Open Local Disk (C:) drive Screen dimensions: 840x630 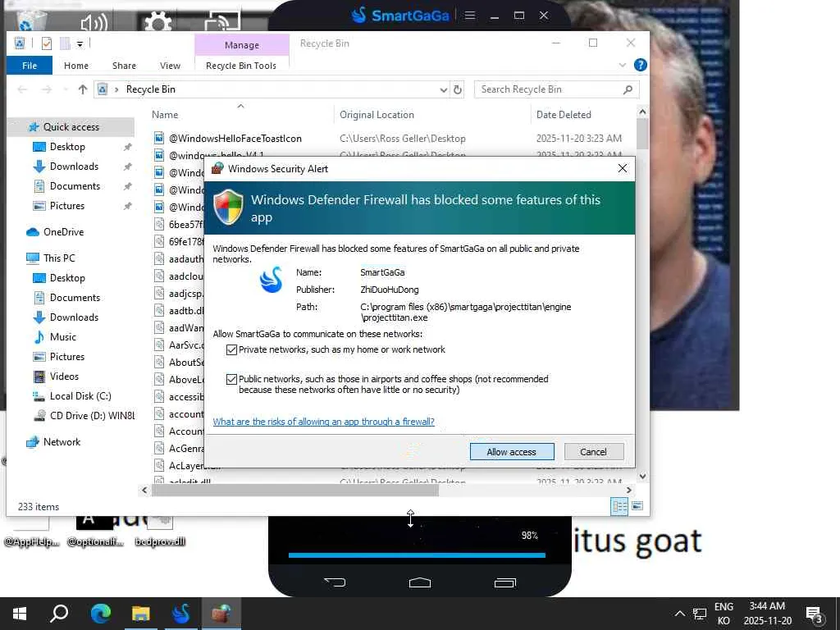click(x=80, y=396)
